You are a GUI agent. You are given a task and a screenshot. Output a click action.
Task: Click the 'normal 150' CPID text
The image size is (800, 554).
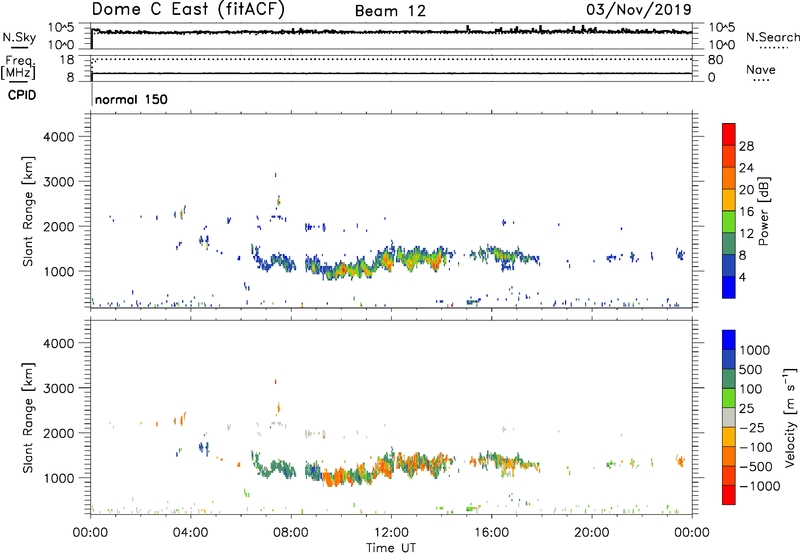tap(131, 99)
